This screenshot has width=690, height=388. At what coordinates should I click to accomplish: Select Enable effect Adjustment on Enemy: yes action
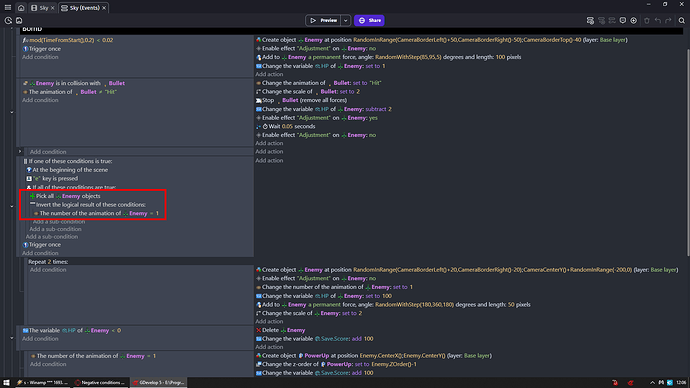tap(317, 118)
